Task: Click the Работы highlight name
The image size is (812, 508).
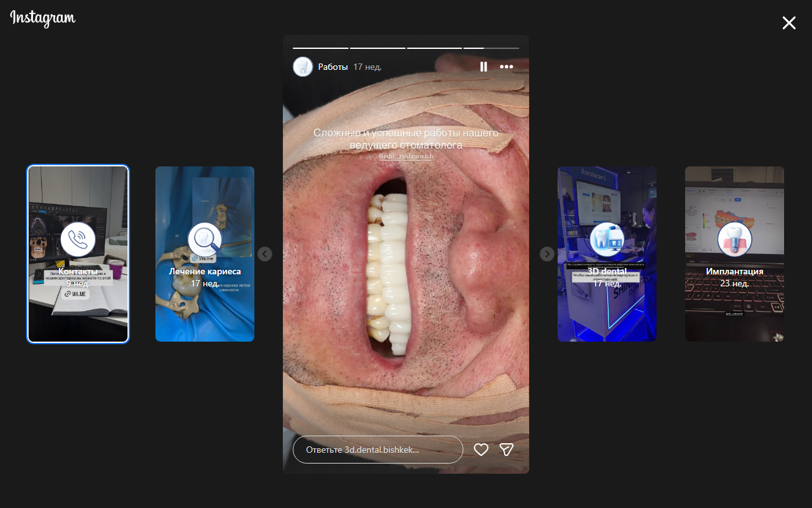Action: tap(333, 67)
